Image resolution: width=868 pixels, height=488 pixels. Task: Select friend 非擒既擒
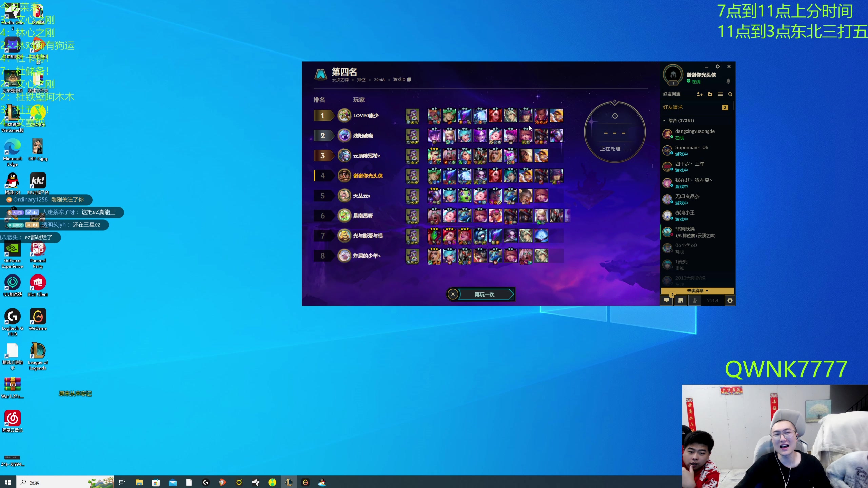point(695,232)
